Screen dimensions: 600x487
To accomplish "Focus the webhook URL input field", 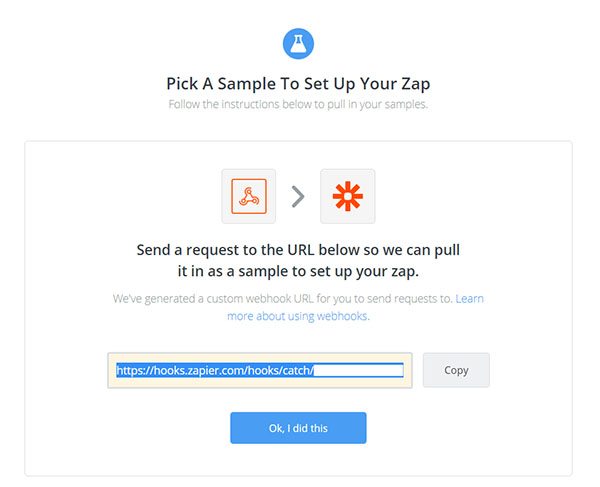I will [260, 370].
